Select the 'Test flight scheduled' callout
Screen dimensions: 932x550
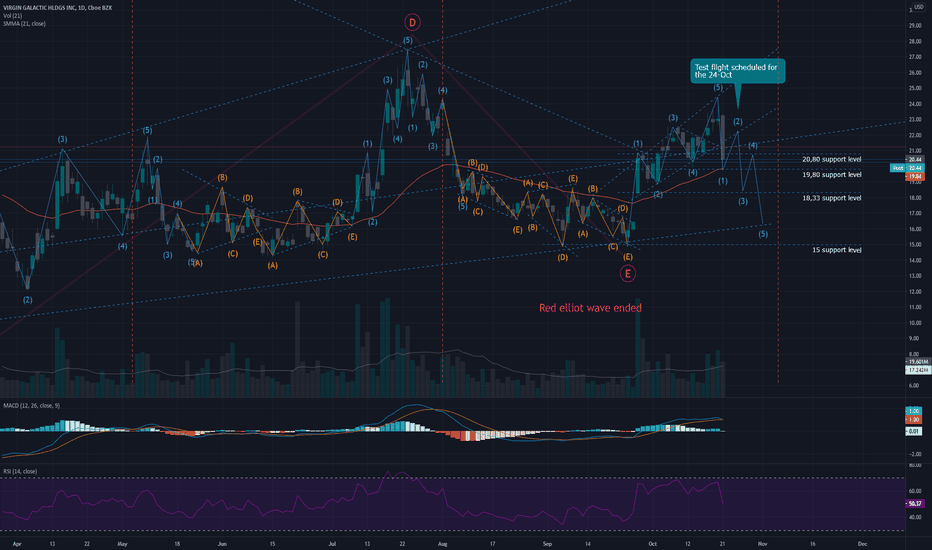coord(738,71)
